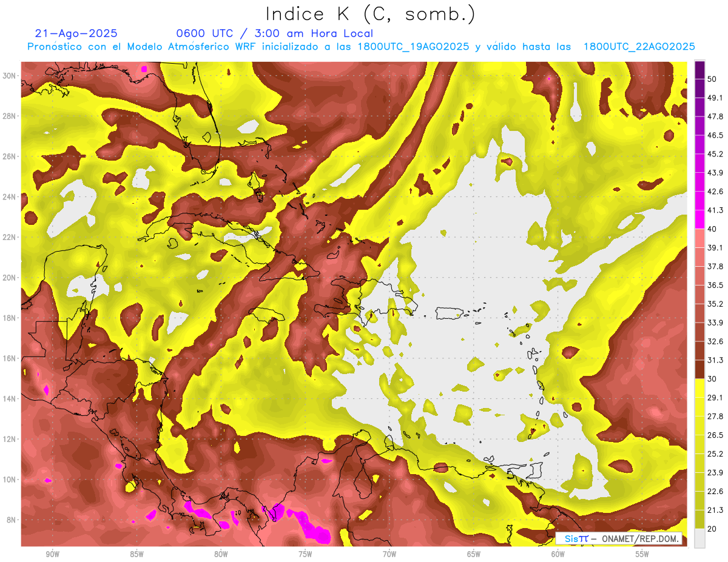Click the color bar value '23.9'
This screenshot has height=562, width=728.
[715, 472]
